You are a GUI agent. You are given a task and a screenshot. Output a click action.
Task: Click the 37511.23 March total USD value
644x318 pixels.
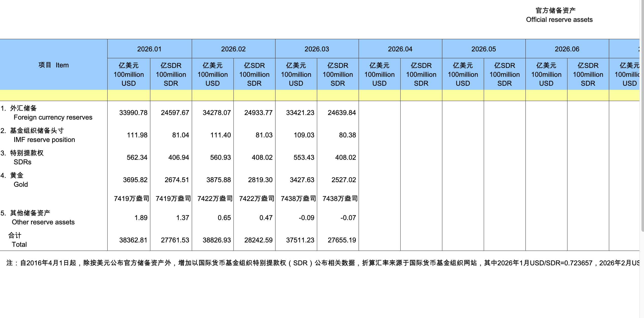(x=300, y=240)
